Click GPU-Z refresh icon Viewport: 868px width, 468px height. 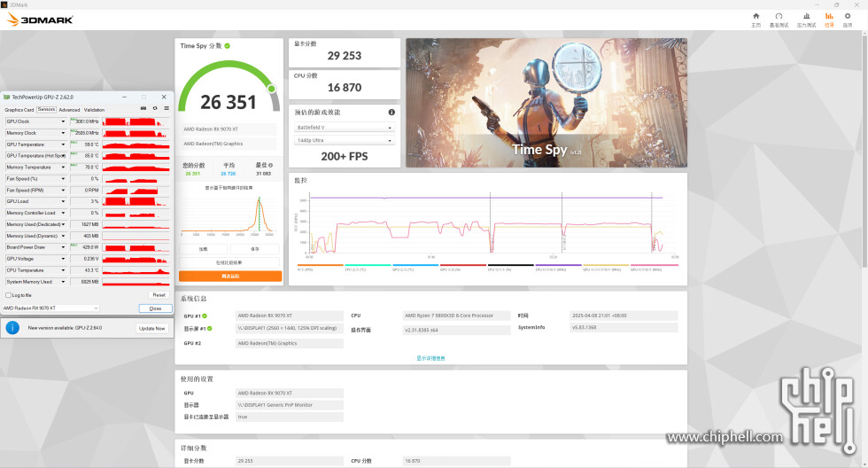tap(155, 108)
